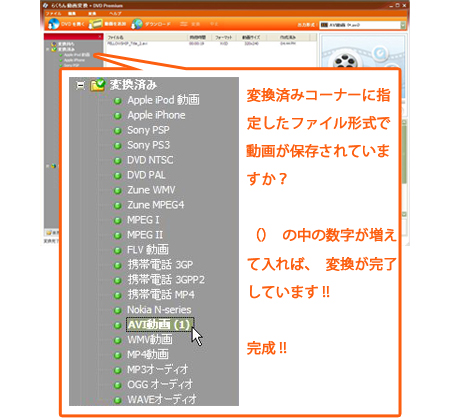Sort by 再生時間 column header
Screen dimensions: 449x418
tap(198, 37)
